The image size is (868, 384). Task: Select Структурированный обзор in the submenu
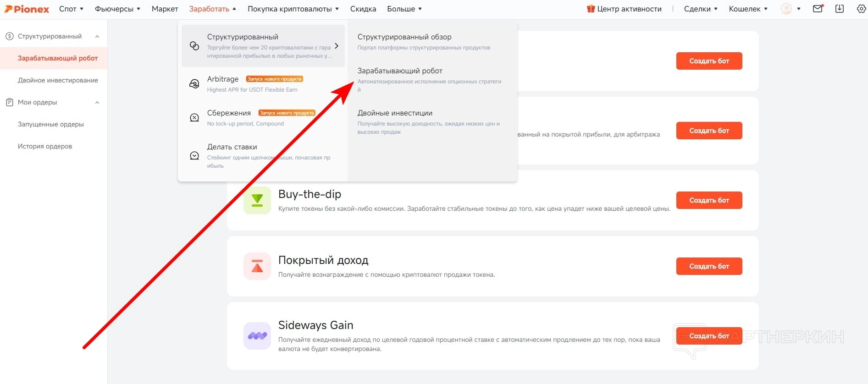point(404,37)
